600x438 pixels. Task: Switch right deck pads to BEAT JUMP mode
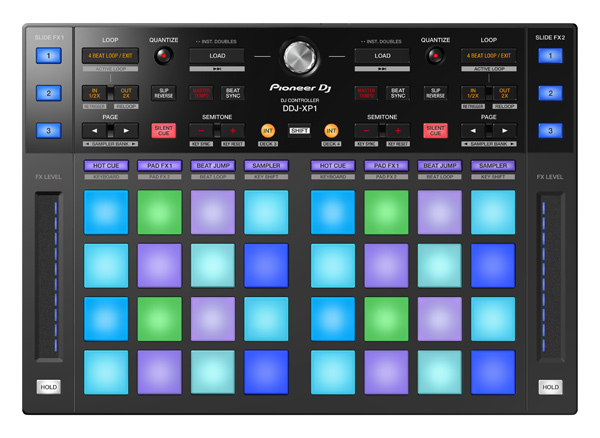click(440, 166)
